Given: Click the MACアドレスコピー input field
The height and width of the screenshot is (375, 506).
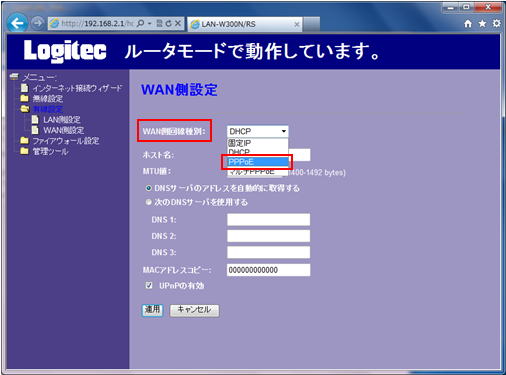Looking at the screenshot, I should [x=269, y=270].
